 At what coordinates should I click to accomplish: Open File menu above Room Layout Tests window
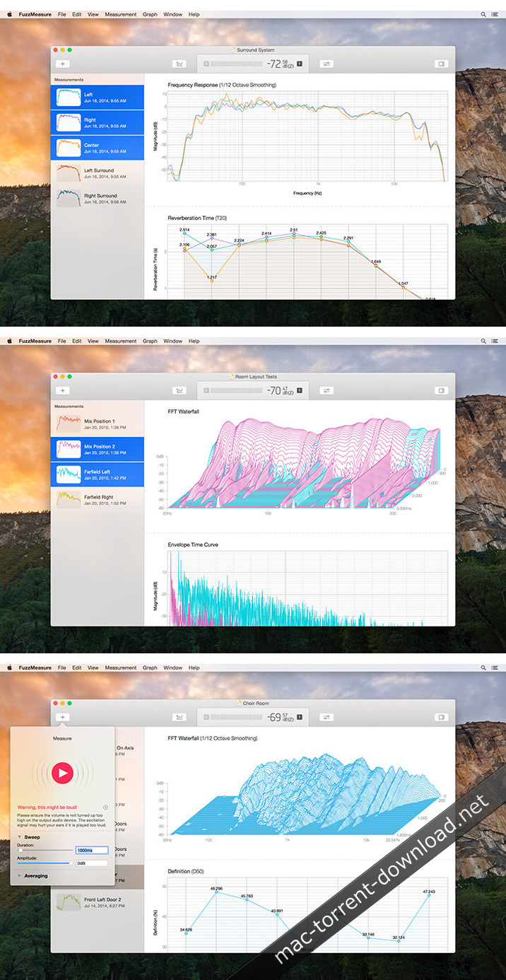click(x=62, y=341)
